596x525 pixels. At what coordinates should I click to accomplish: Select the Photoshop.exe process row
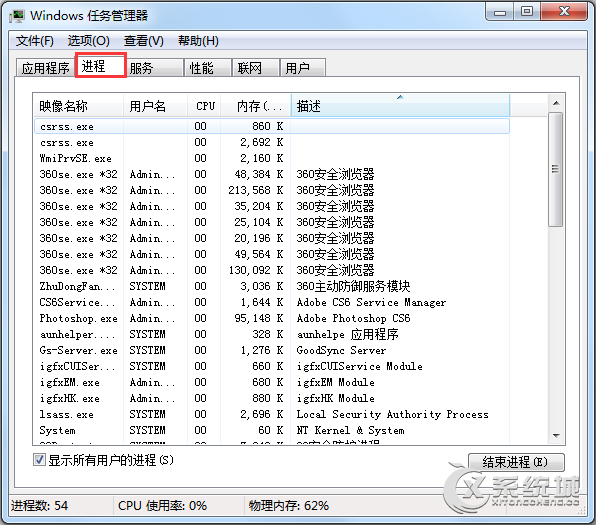pos(272,318)
